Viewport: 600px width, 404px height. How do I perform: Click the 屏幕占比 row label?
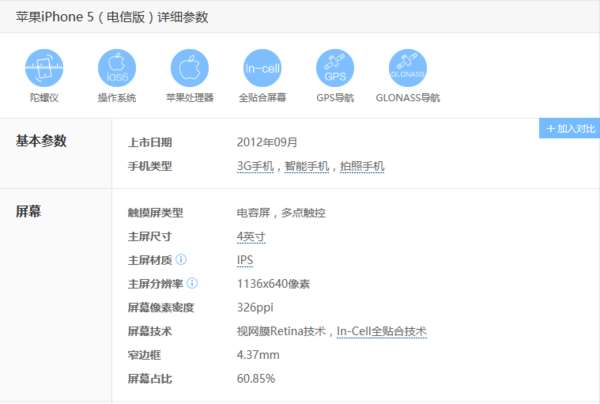150,379
